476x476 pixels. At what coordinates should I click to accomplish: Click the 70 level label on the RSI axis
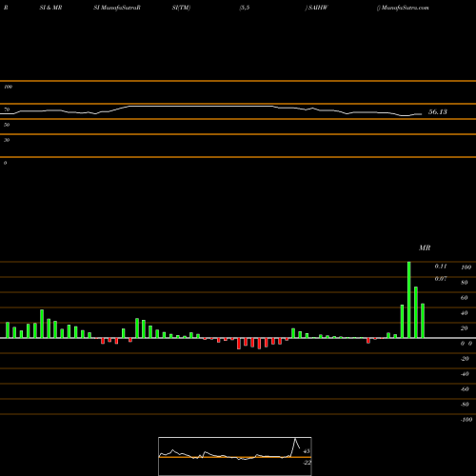7,109
